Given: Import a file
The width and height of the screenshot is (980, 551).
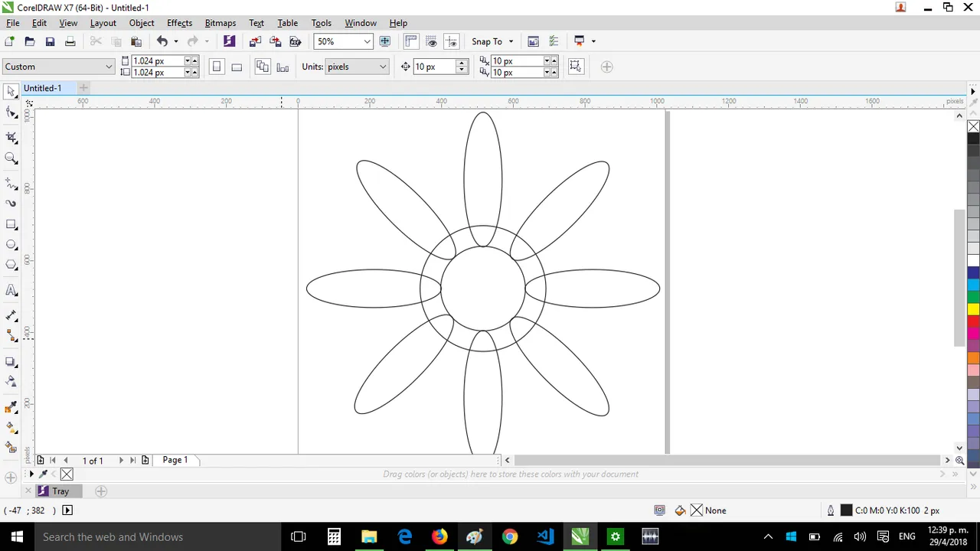Looking at the screenshot, I should click(255, 41).
